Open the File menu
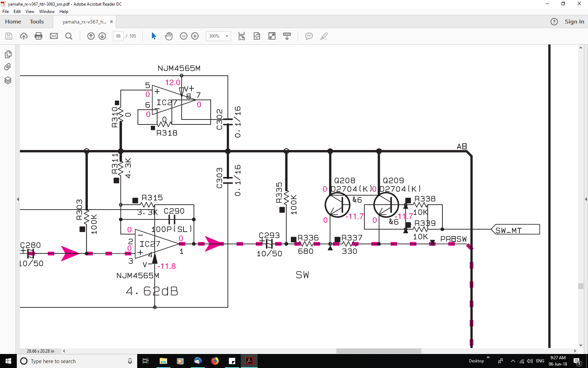Image resolution: width=588 pixels, height=368 pixels. point(6,12)
